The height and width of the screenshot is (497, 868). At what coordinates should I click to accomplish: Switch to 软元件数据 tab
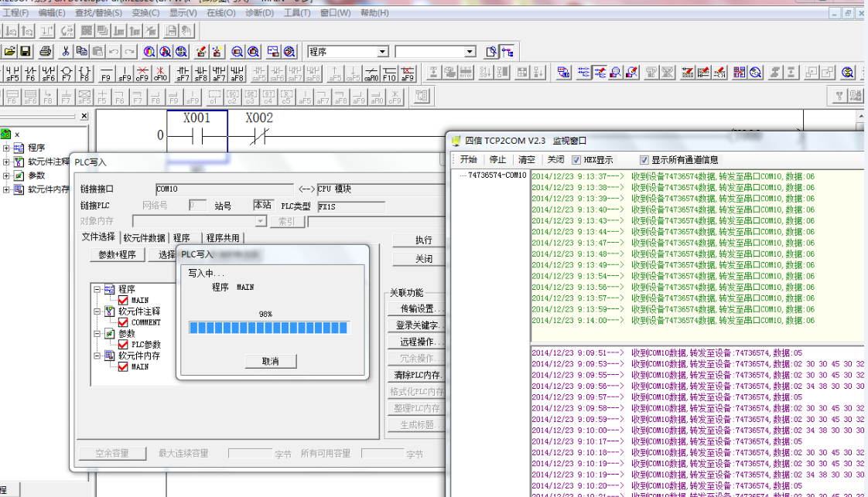144,238
